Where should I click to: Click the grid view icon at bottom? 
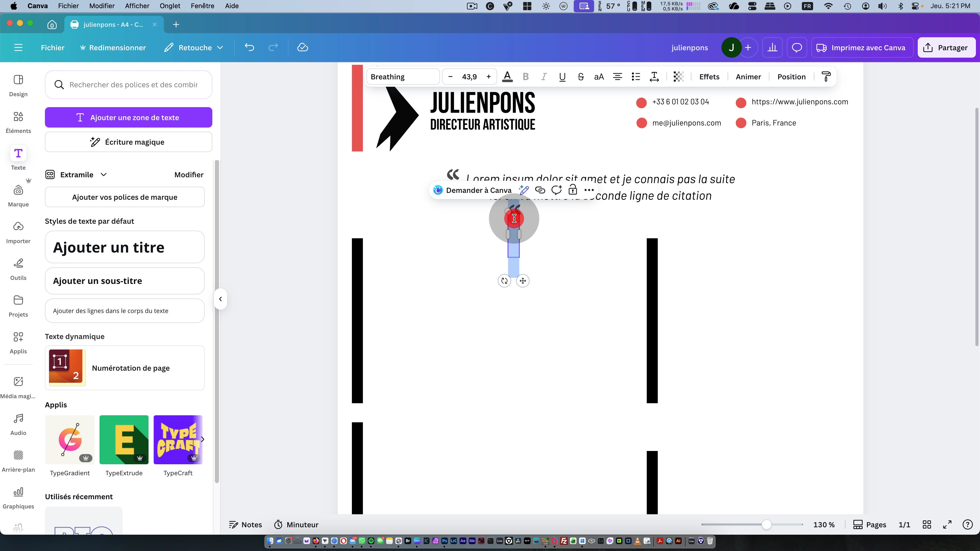coord(927,525)
